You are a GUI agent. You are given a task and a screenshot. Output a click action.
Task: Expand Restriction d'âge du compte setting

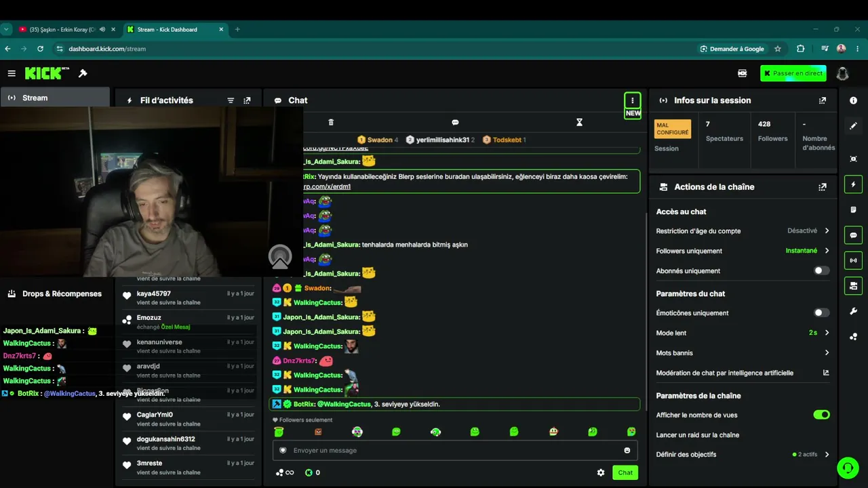(743, 231)
